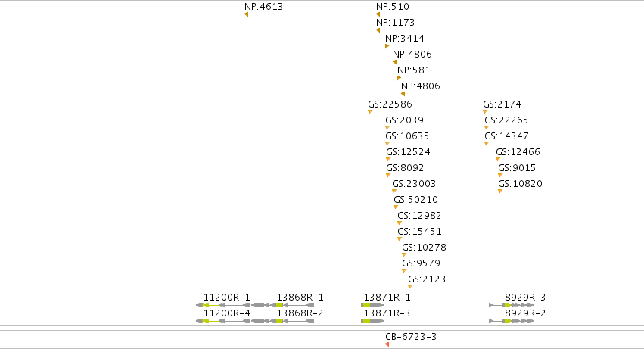Image resolution: width=644 pixels, height=349 pixels.
Task: Click the NP:510 insertion marker triangle
Action: 378,14
